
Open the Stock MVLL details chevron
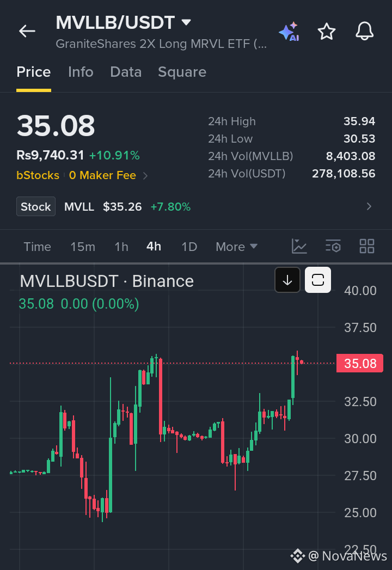pos(369,206)
